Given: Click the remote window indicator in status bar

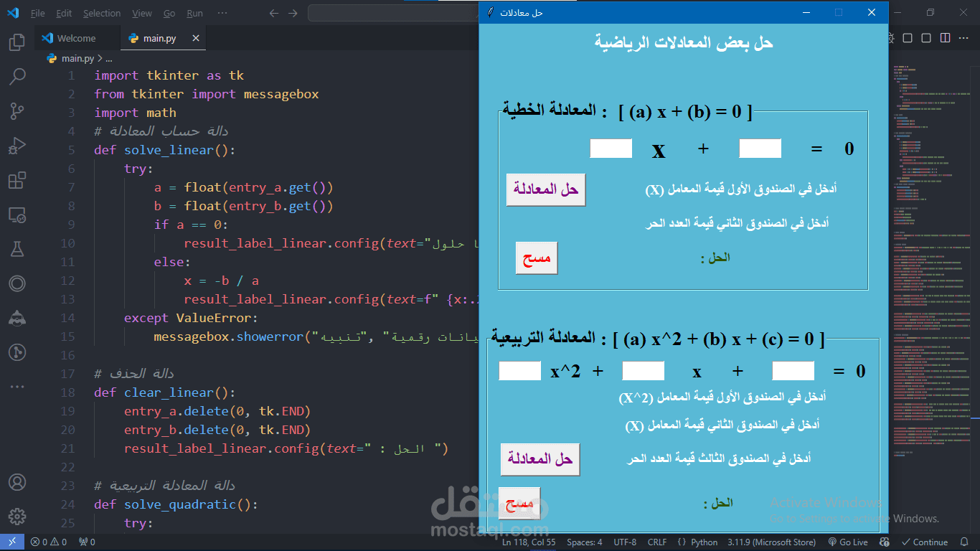Looking at the screenshot, I should (12, 542).
